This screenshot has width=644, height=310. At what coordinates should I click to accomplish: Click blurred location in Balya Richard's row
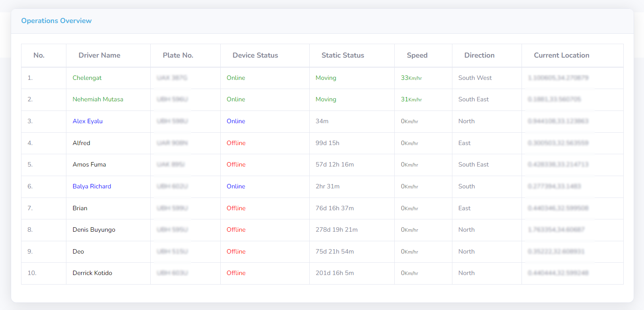(554, 186)
